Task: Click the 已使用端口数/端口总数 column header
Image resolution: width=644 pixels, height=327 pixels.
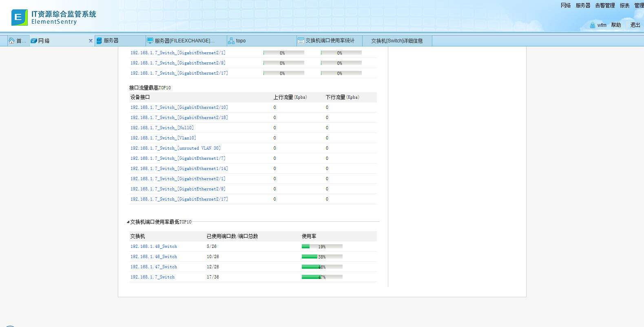Action: [232, 236]
